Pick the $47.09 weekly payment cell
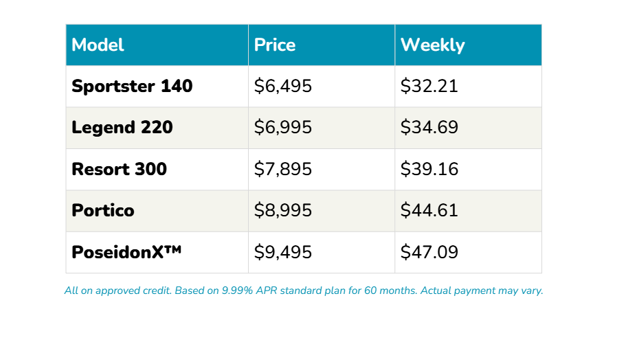 tap(429, 252)
